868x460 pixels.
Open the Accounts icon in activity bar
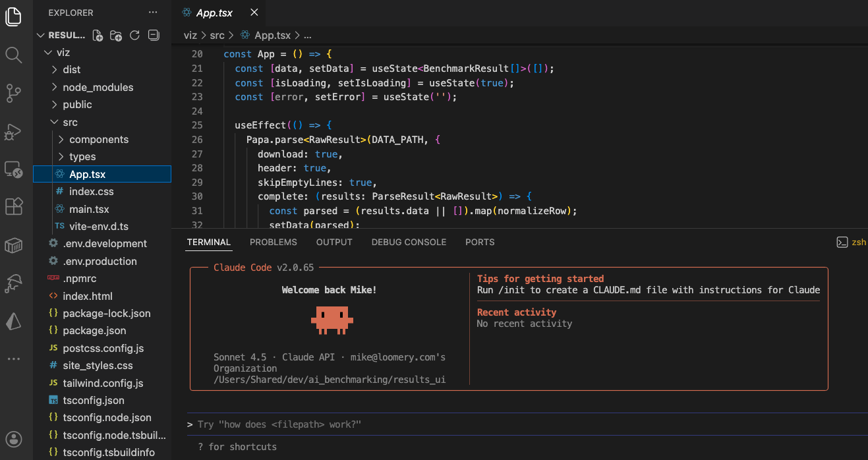(14, 439)
